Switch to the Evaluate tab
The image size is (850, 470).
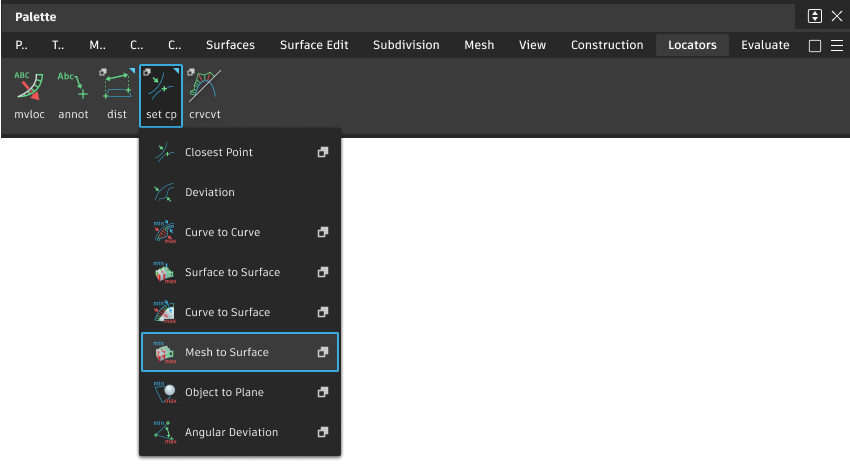[x=765, y=45]
